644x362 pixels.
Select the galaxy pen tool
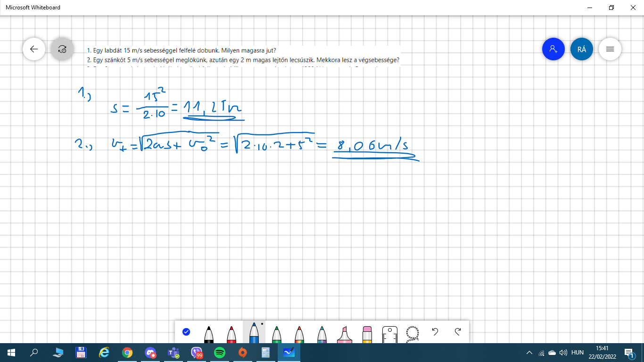coord(322,334)
